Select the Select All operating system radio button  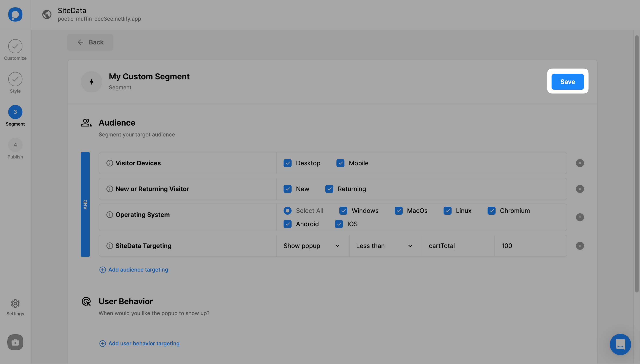coord(288,211)
